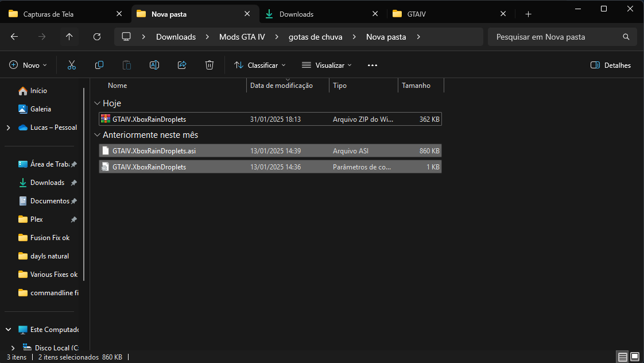Click Downloads in the address breadcrumb
The image size is (644, 363).
click(x=176, y=37)
